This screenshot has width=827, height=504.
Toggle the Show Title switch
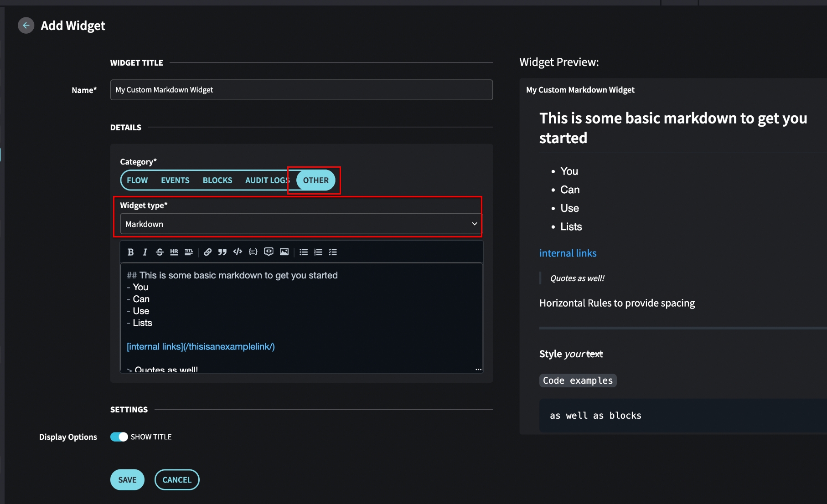[x=119, y=437]
